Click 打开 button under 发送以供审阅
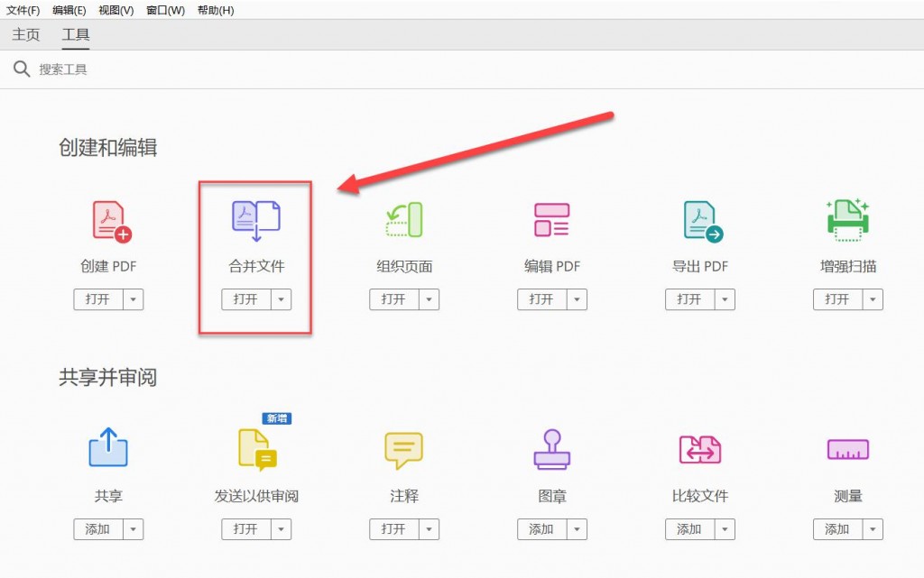The image size is (924, 578). [x=246, y=529]
